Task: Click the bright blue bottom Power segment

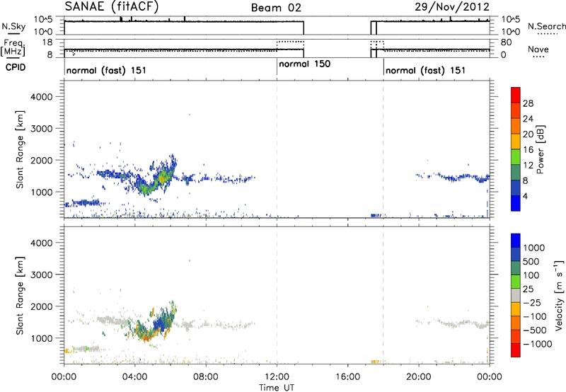Action: [516, 203]
